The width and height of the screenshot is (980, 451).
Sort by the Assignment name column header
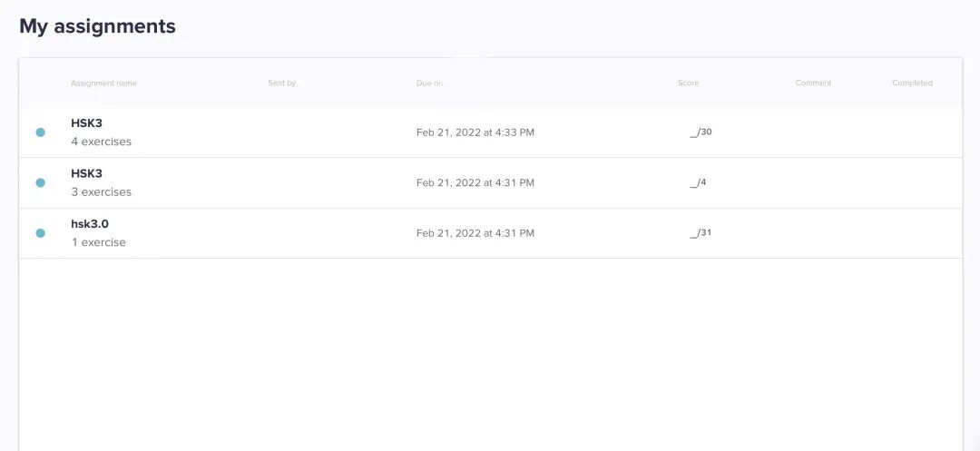103,83
